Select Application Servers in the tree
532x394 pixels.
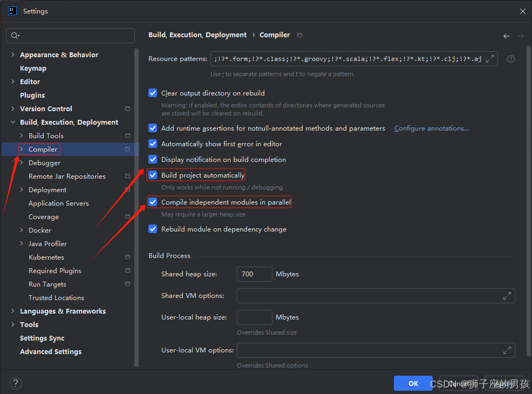point(59,203)
